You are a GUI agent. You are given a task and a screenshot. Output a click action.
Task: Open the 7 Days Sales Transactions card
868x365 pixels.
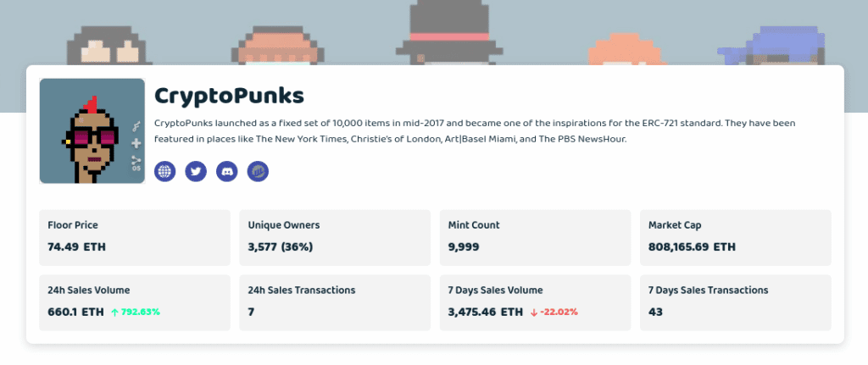click(x=735, y=301)
